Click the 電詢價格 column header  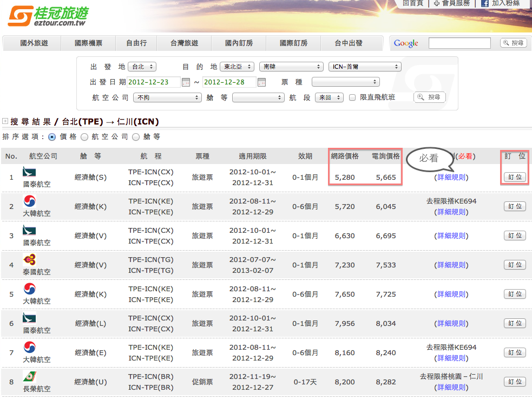[x=386, y=156]
